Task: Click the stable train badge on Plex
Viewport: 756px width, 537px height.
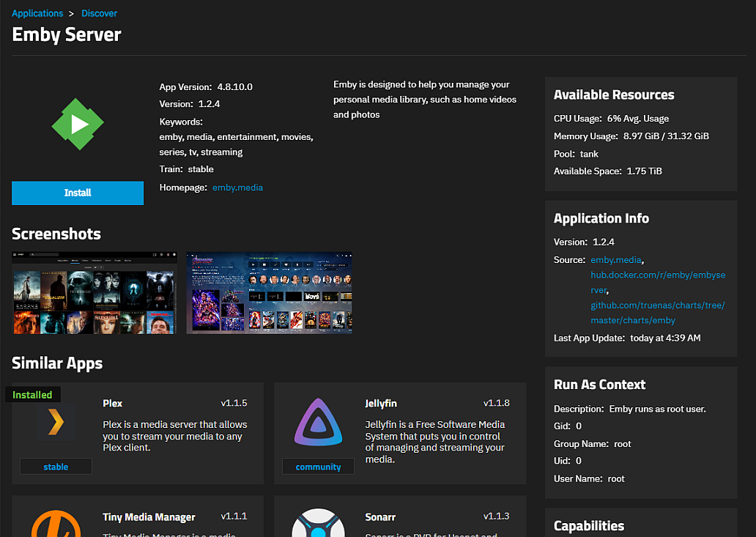Action: 56,467
